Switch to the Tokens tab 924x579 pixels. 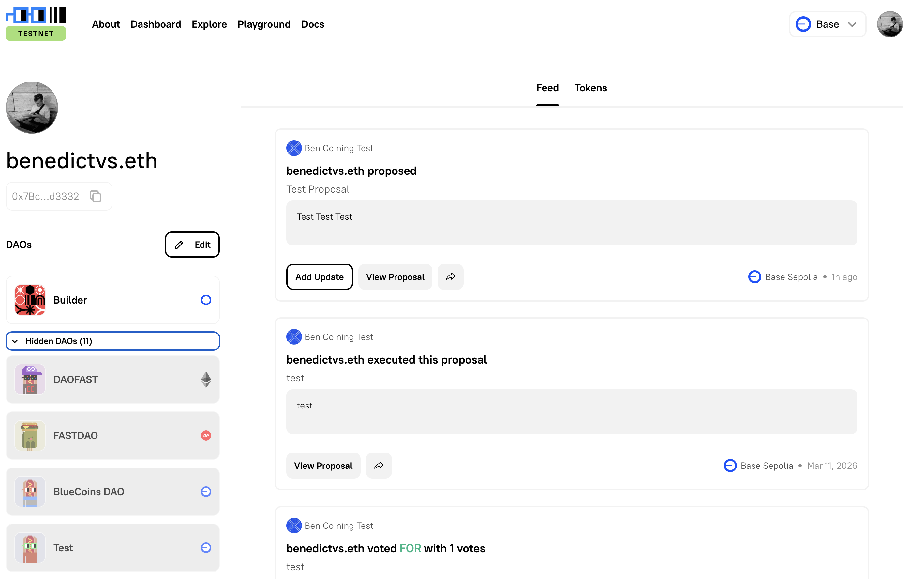pyautogui.click(x=590, y=88)
